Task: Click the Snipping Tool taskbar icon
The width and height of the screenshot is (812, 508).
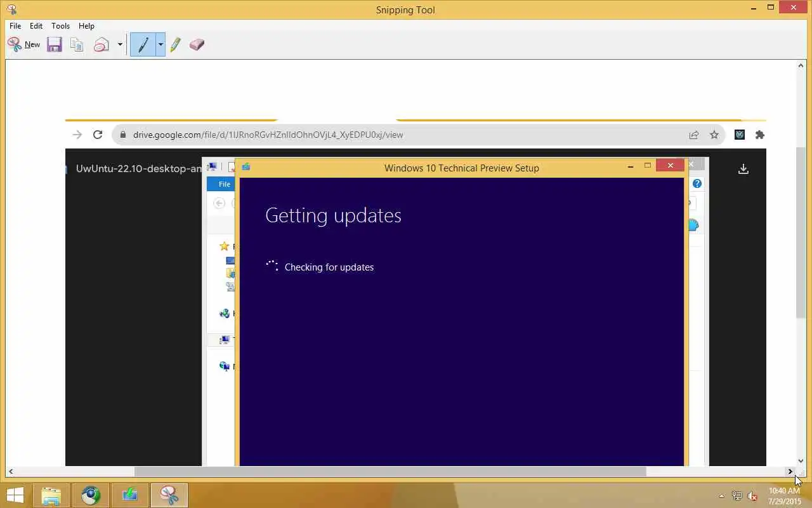Action: [x=169, y=495]
